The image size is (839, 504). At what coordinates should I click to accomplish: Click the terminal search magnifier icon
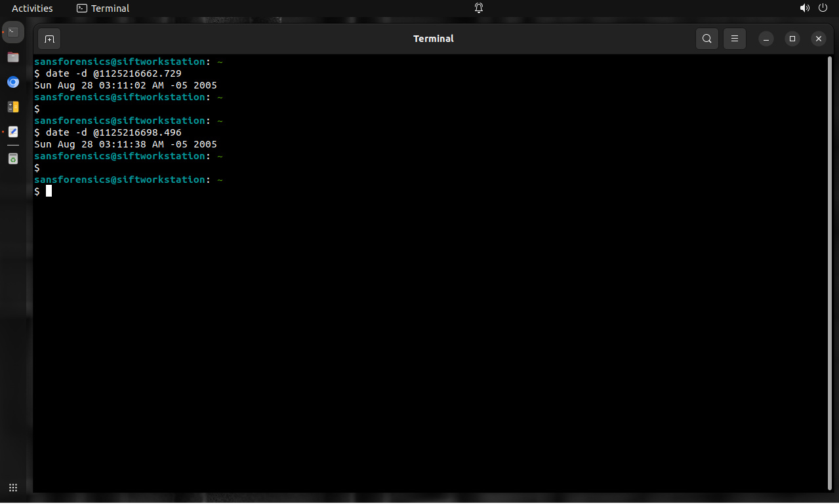[706, 39]
